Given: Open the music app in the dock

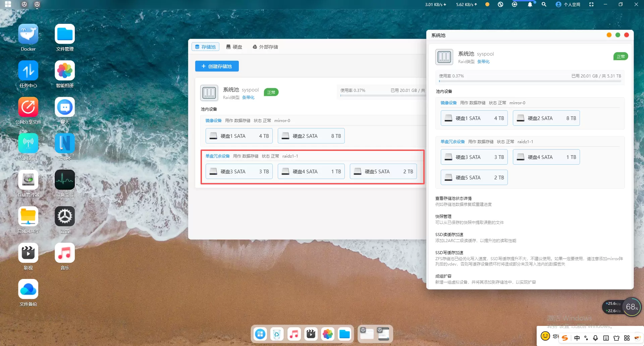Looking at the screenshot, I should [x=294, y=334].
